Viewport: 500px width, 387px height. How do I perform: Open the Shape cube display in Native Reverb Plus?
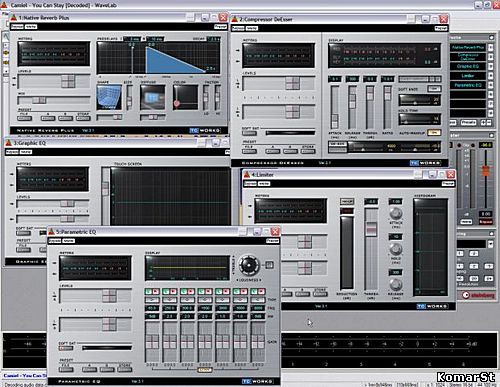[109, 97]
